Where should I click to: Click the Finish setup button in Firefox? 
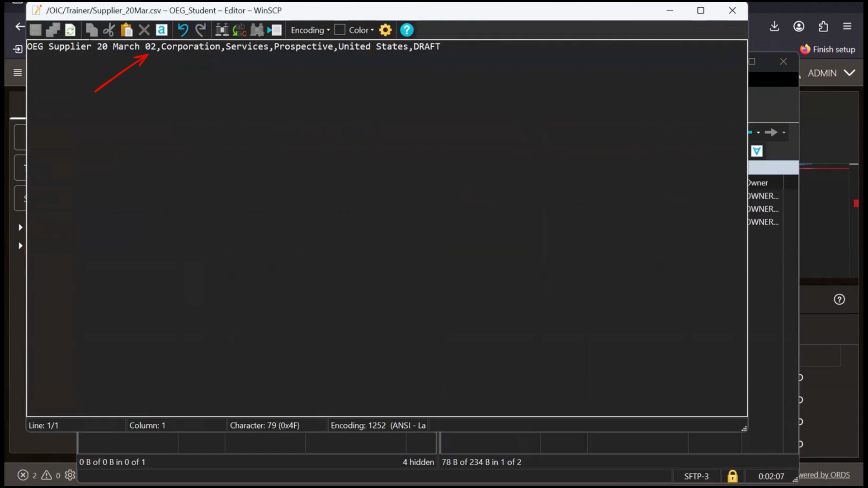828,49
